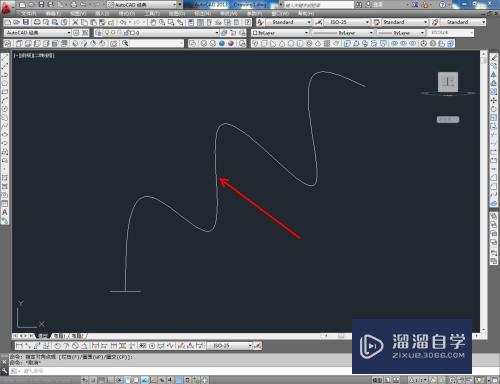Open the Edit menu

click(53, 14)
